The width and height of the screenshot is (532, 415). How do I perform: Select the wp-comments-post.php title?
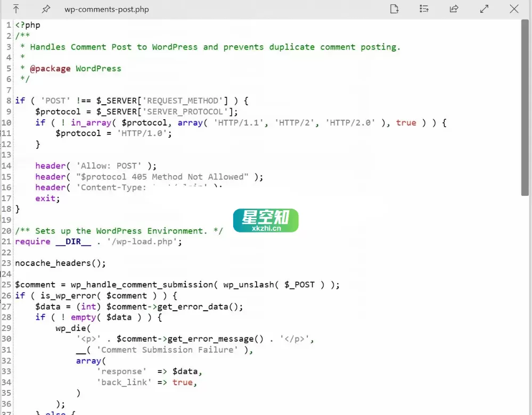click(x=105, y=9)
